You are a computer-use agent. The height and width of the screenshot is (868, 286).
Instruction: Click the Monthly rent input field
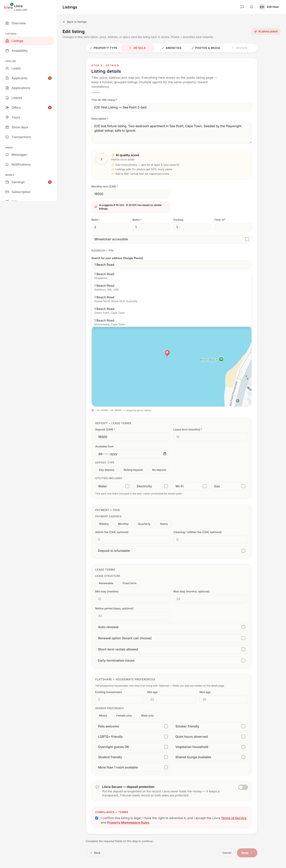click(x=130, y=194)
